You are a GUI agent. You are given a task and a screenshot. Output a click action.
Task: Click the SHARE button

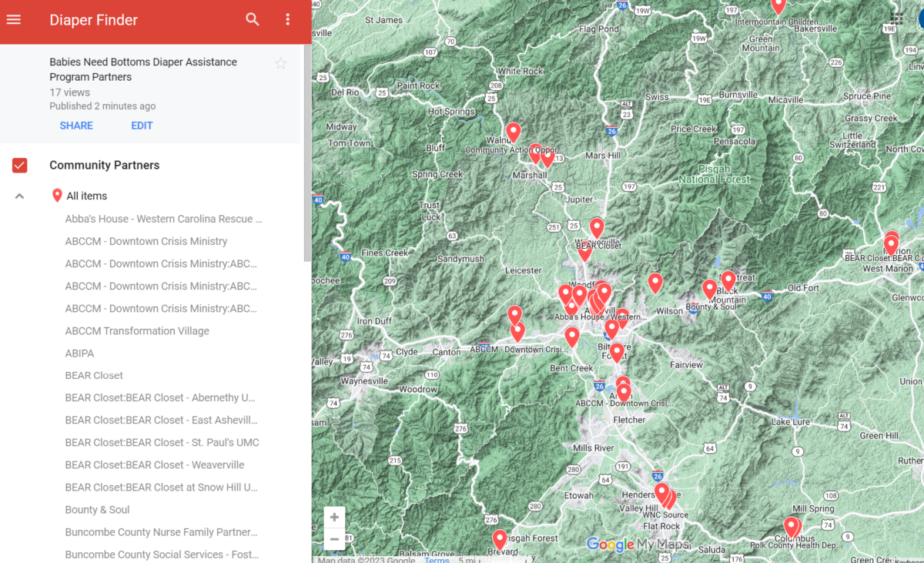click(76, 126)
